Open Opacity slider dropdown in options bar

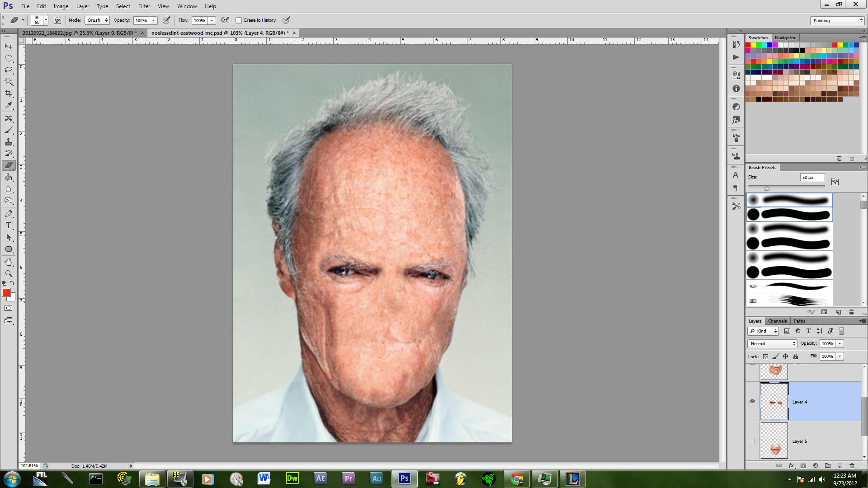(x=154, y=20)
